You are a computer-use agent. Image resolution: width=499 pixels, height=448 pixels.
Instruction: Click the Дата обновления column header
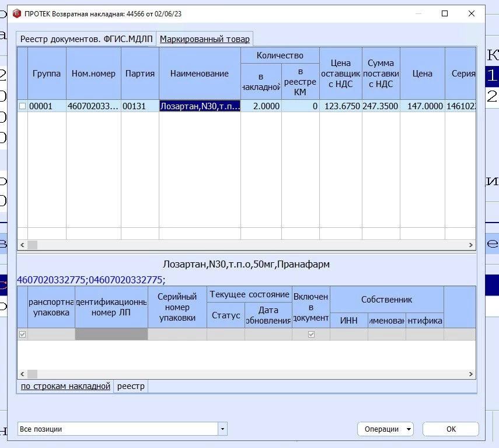[x=268, y=315]
